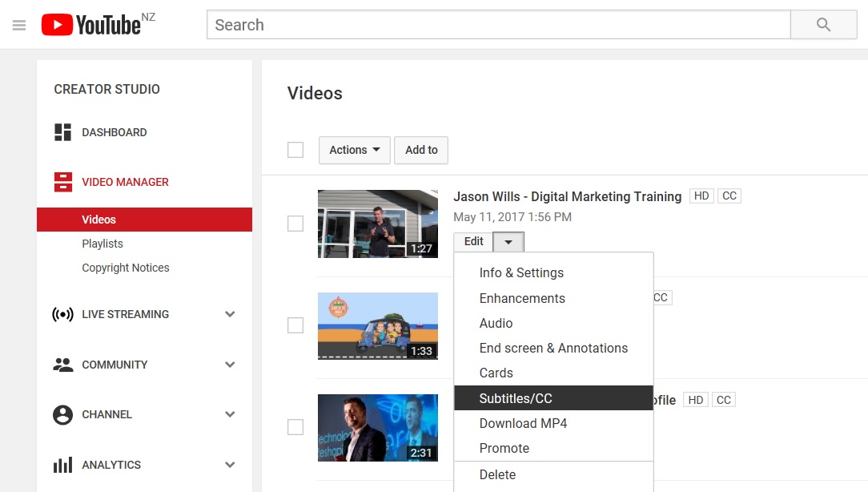Viewport: 868px width, 492px height.
Task: Click the Analytics bar chart icon
Action: click(x=62, y=465)
